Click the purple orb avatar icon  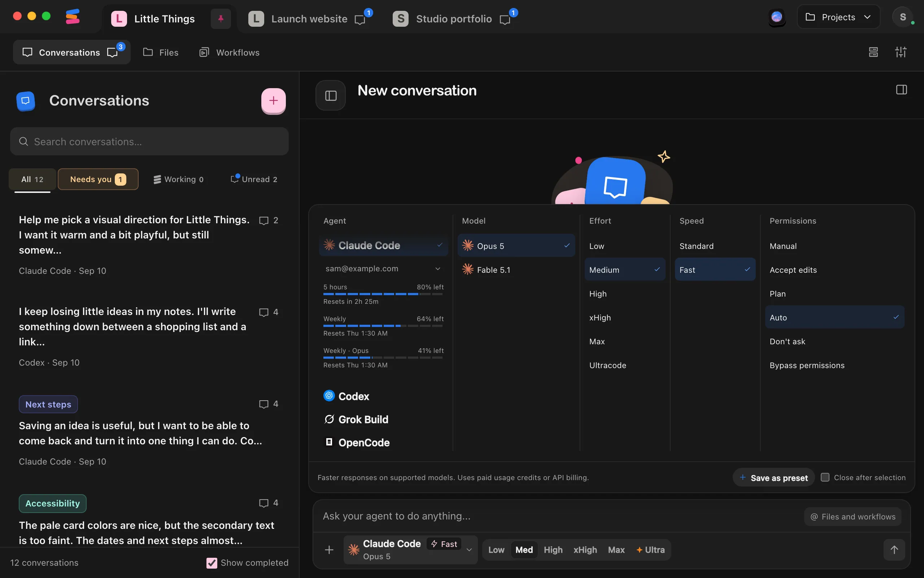(777, 17)
